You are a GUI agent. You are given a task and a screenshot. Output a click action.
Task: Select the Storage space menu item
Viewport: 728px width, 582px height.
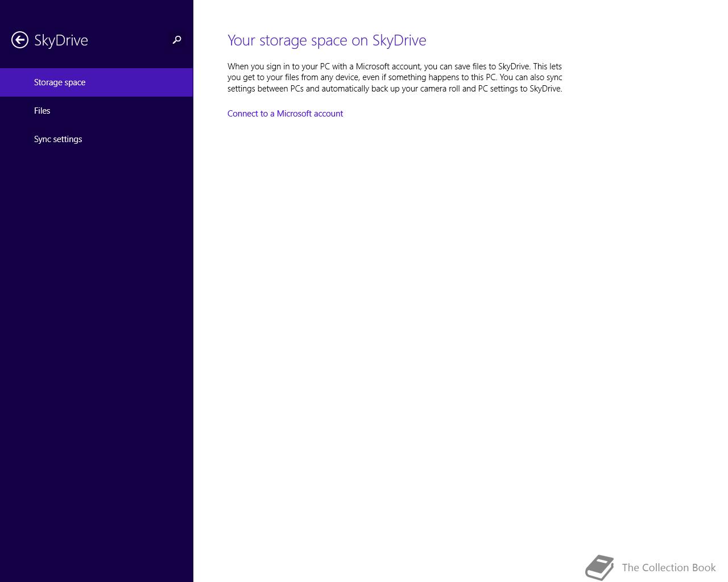click(x=97, y=82)
